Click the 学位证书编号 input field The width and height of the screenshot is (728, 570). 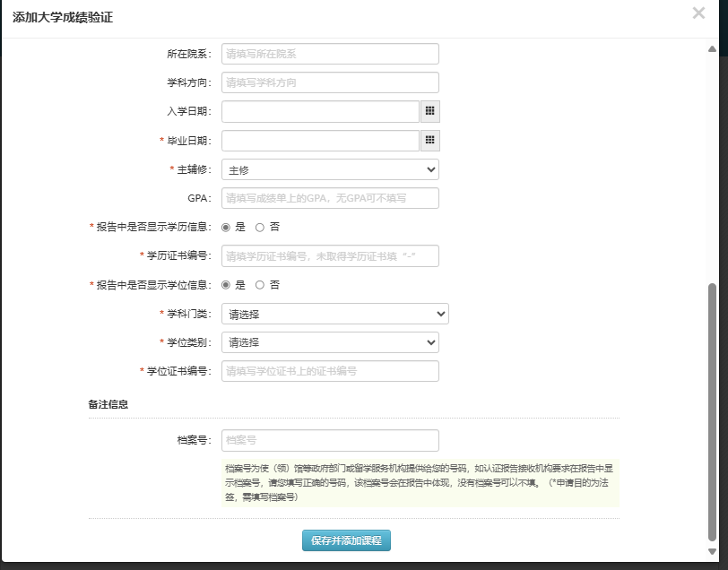coord(330,371)
